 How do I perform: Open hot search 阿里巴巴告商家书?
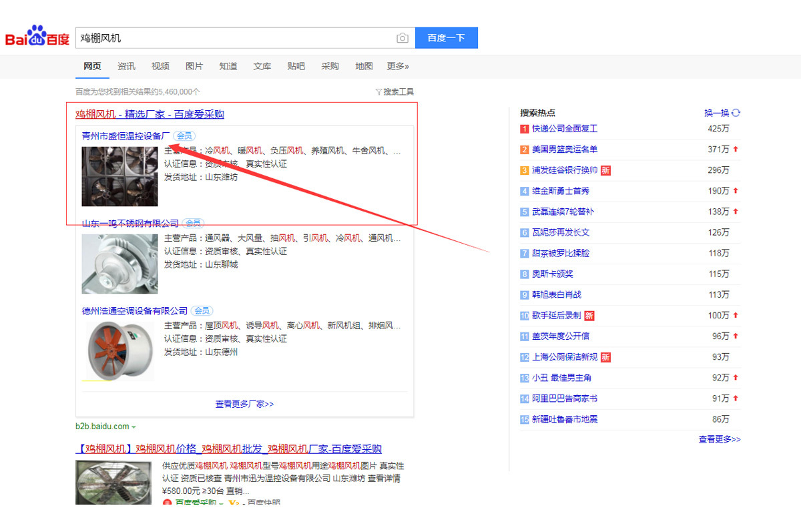tap(565, 398)
